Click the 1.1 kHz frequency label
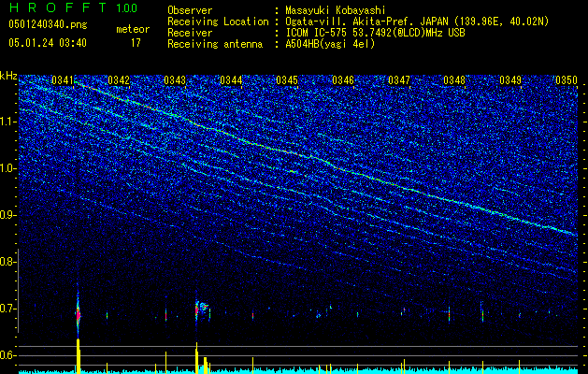Image resolution: width=588 pixels, height=374 pixels. point(7,122)
